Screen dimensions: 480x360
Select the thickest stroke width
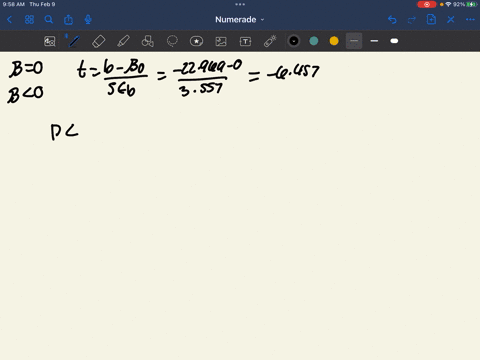coord(394,41)
